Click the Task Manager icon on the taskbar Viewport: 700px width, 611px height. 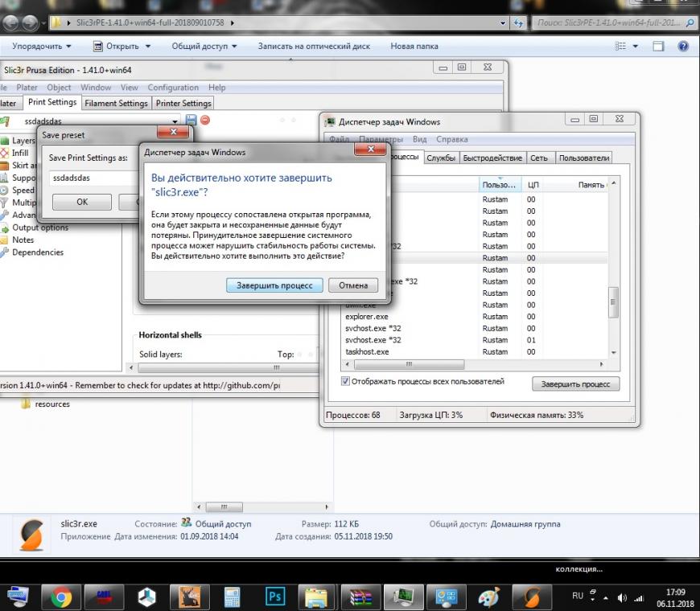(x=404, y=597)
